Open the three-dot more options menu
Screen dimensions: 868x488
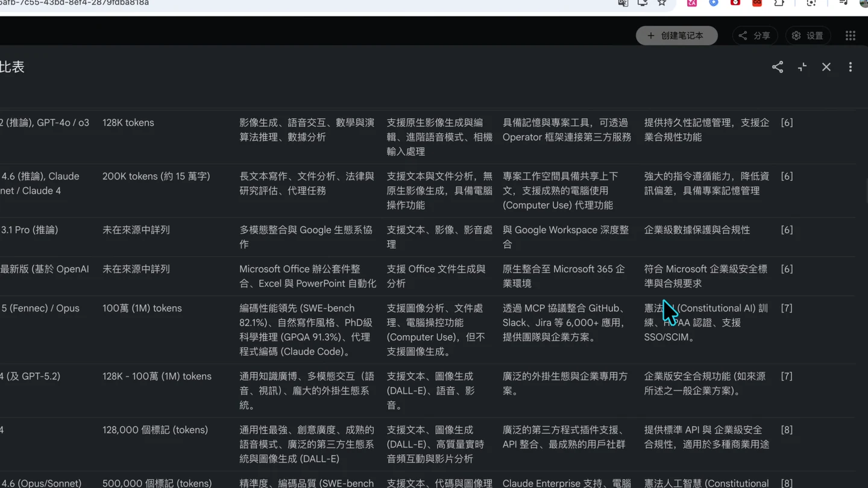[851, 67]
